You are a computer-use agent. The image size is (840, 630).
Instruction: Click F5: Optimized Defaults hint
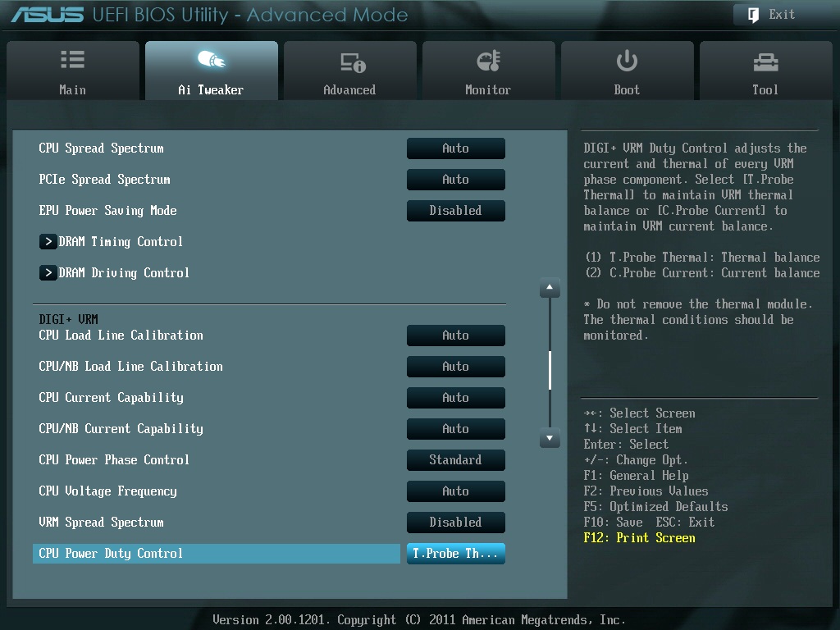pyautogui.click(x=655, y=507)
